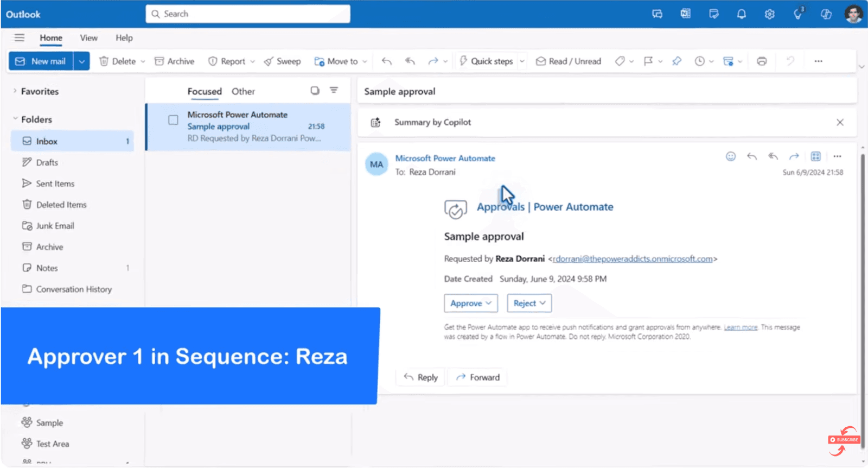Click the toolbar Reply all icon
The image size is (868, 468).
tap(410, 61)
